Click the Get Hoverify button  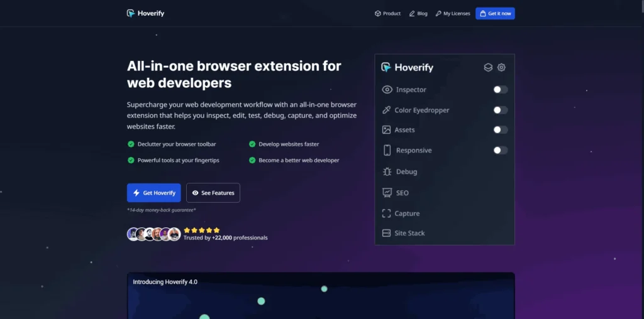pyautogui.click(x=153, y=193)
